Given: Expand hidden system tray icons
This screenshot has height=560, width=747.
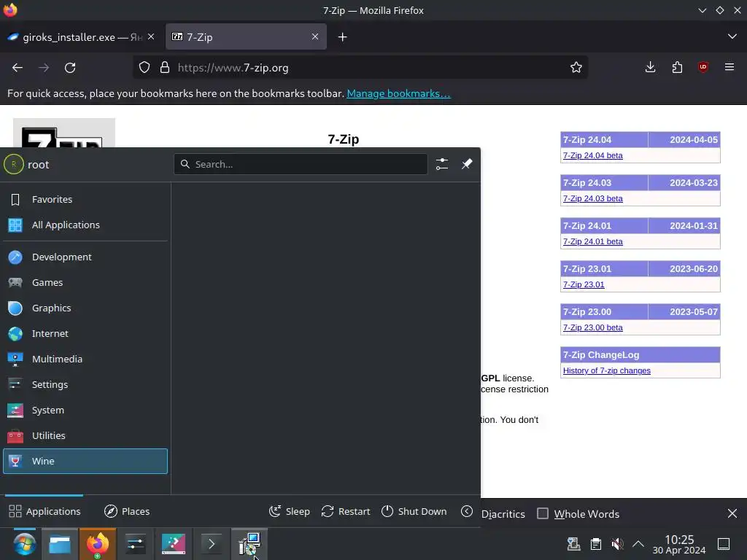Looking at the screenshot, I should click(x=638, y=544).
